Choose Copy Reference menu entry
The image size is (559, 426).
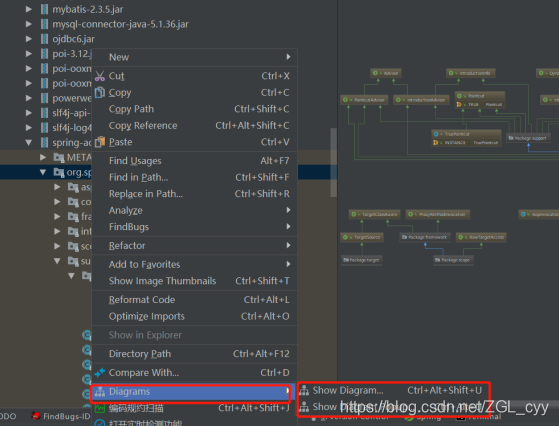point(195,125)
